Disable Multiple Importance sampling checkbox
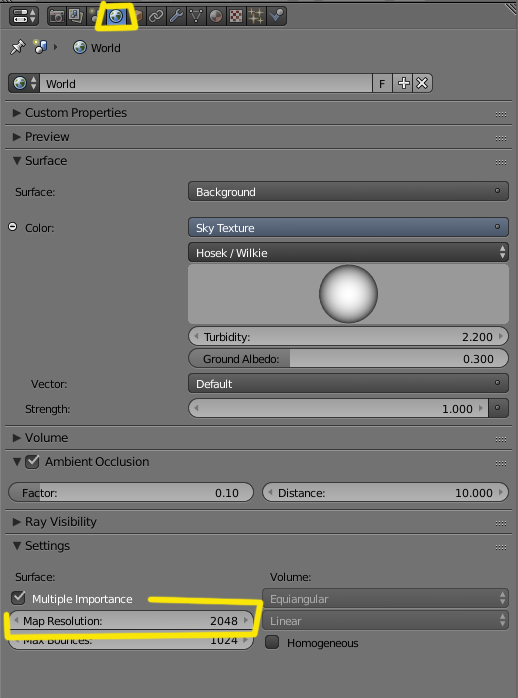The image size is (518, 698). (18, 598)
